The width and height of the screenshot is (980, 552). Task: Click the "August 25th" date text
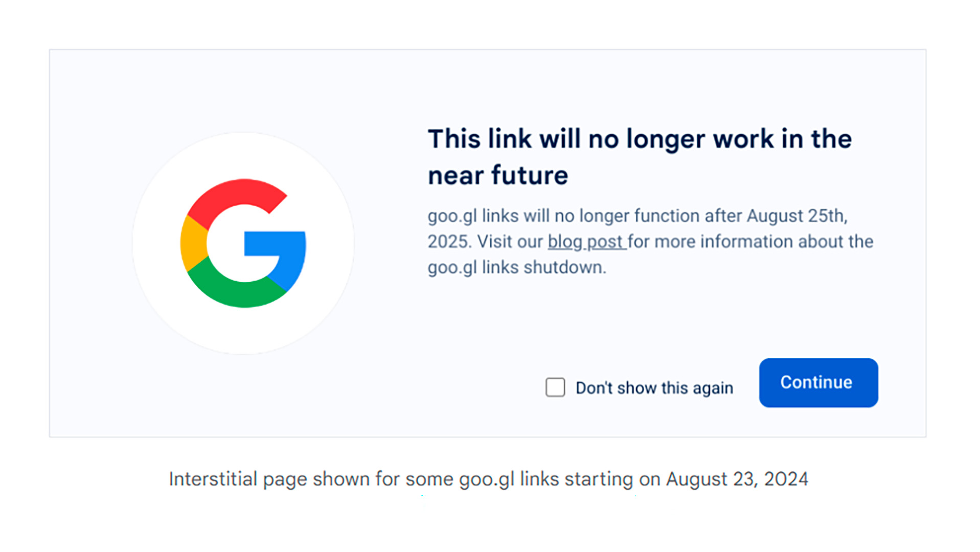click(x=795, y=216)
